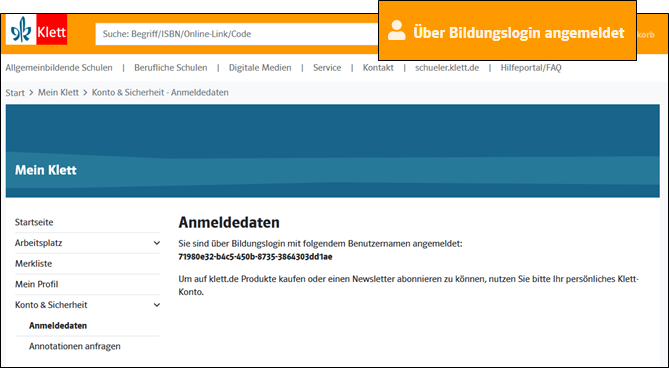Collapse the Konto & Sicherheit chevron
Image resolution: width=669 pixels, height=368 pixels.
point(157,305)
